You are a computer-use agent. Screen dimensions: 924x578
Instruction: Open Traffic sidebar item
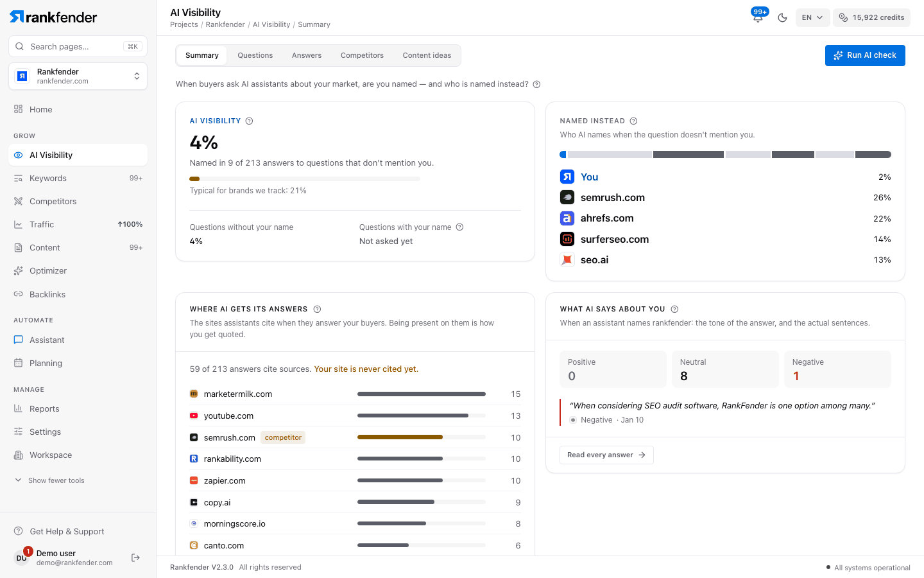[78, 224]
